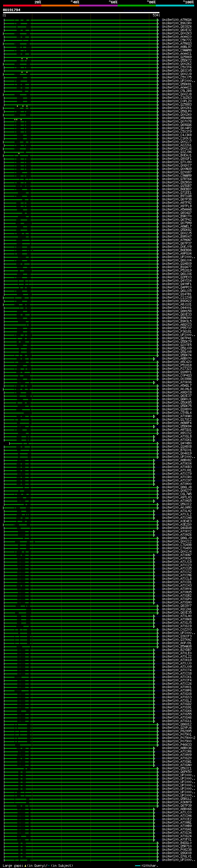Select hit UniRef100_B7QI01

[x=176, y=450]
